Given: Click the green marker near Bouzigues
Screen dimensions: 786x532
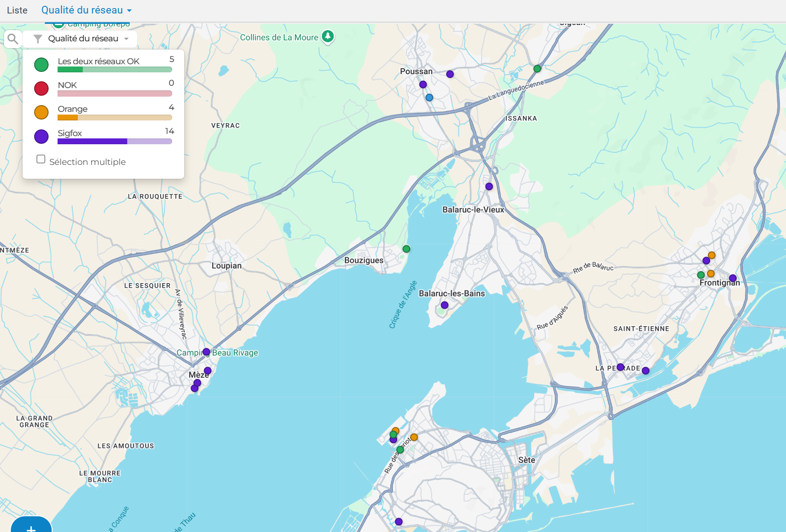Looking at the screenshot, I should [406, 249].
